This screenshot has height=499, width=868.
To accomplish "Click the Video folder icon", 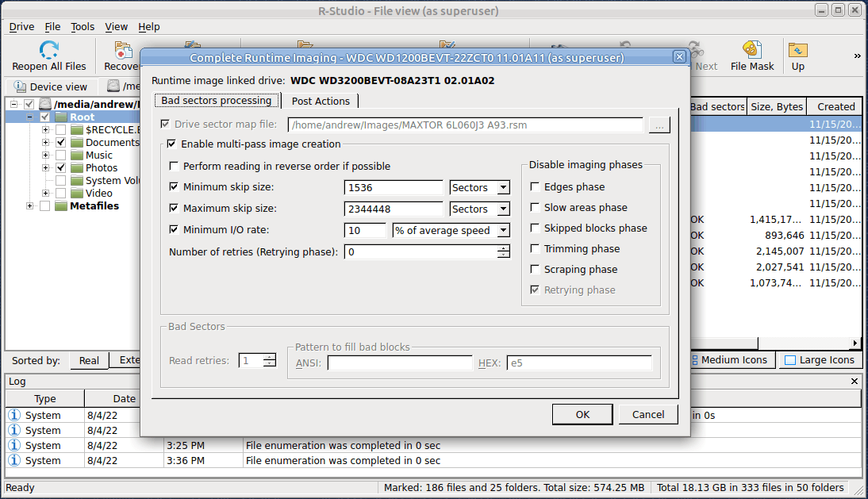I will pos(77,193).
